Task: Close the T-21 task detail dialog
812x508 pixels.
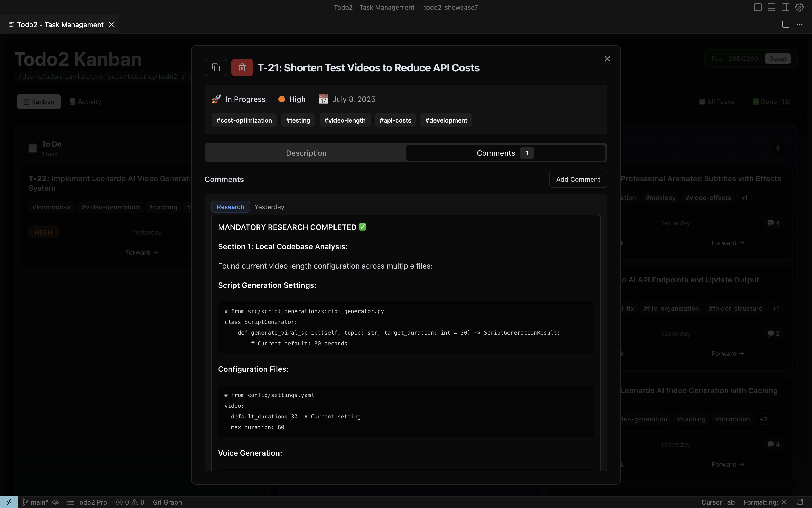Action: (607, 59)
